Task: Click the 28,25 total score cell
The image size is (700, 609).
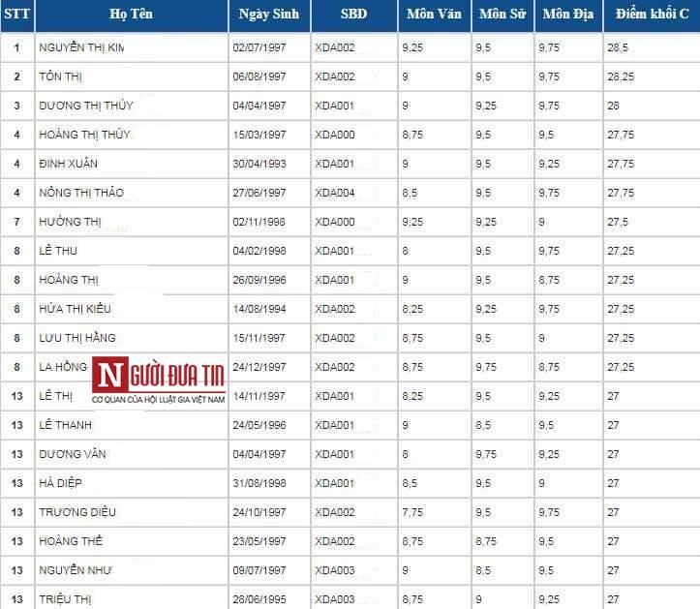Action: click(621, 76)
